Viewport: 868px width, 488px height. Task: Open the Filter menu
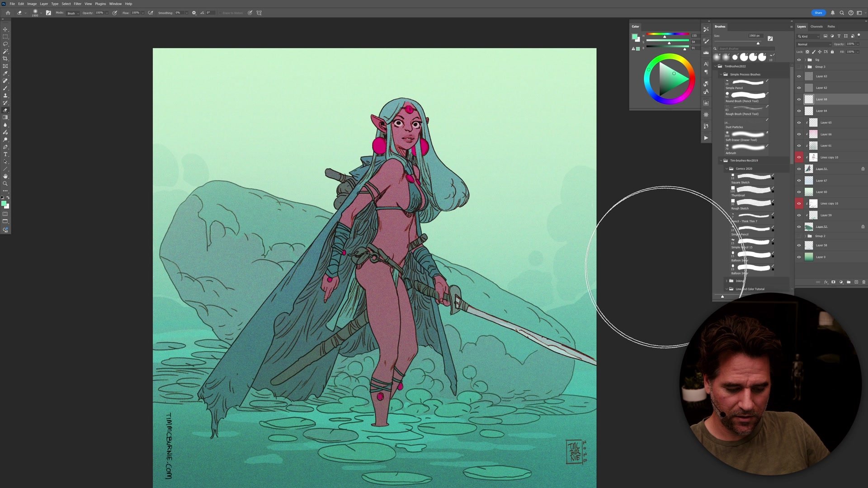77,4
